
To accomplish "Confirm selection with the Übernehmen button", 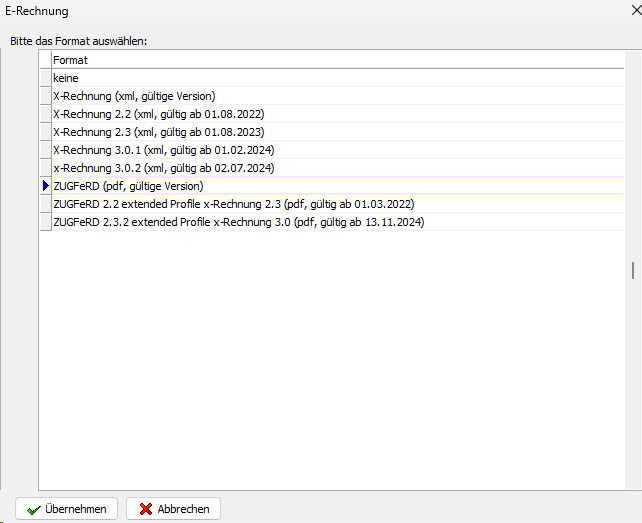I will click(67, 509).
